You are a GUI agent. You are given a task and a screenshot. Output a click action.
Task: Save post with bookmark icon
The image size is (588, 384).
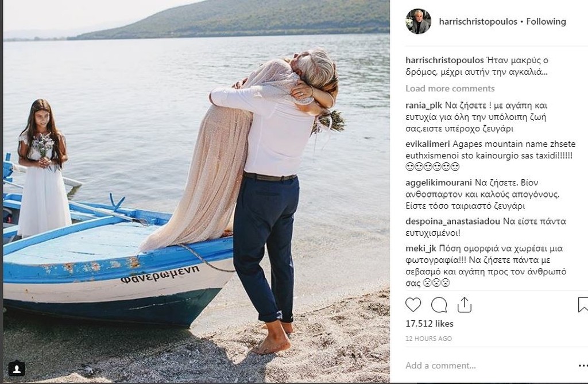583,305
